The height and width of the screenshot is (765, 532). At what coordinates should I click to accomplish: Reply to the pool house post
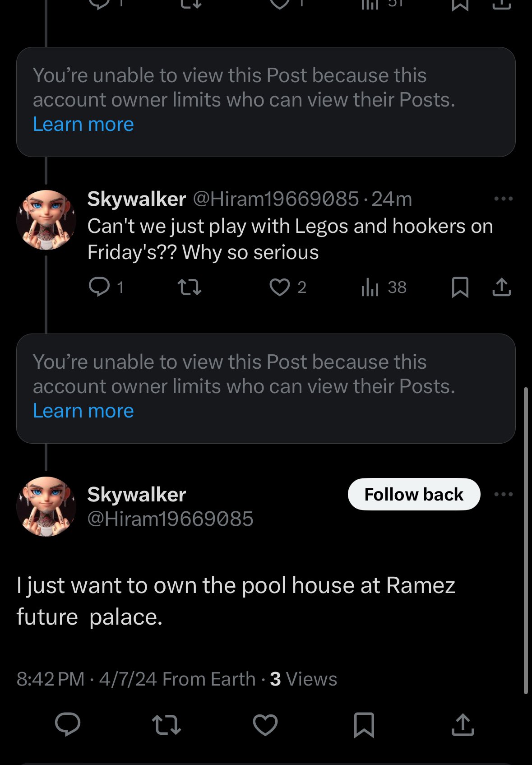point(68,724)
